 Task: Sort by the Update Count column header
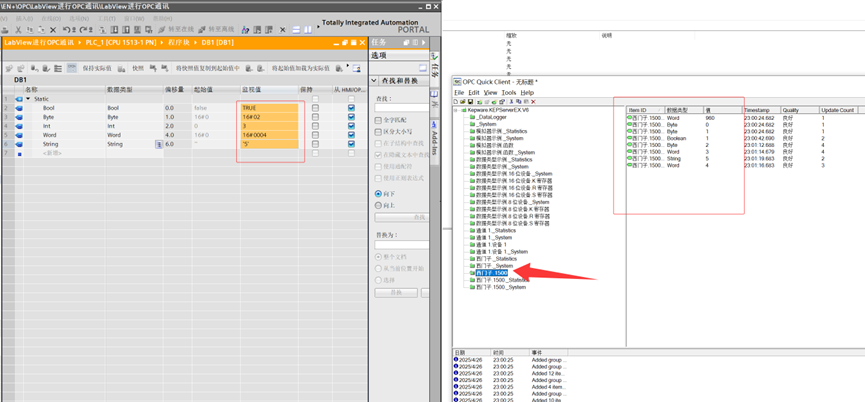pyautogui.click(x=838, y=110)
